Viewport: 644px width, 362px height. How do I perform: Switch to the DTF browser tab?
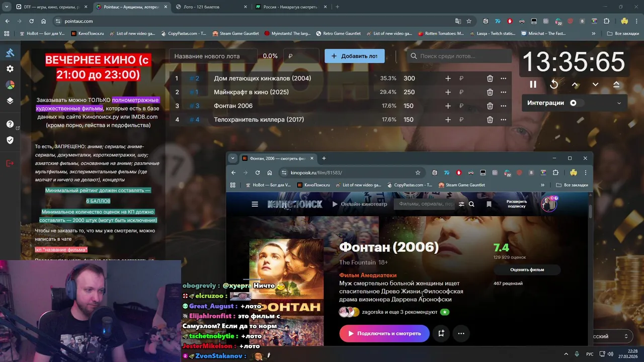click(52, 7)
